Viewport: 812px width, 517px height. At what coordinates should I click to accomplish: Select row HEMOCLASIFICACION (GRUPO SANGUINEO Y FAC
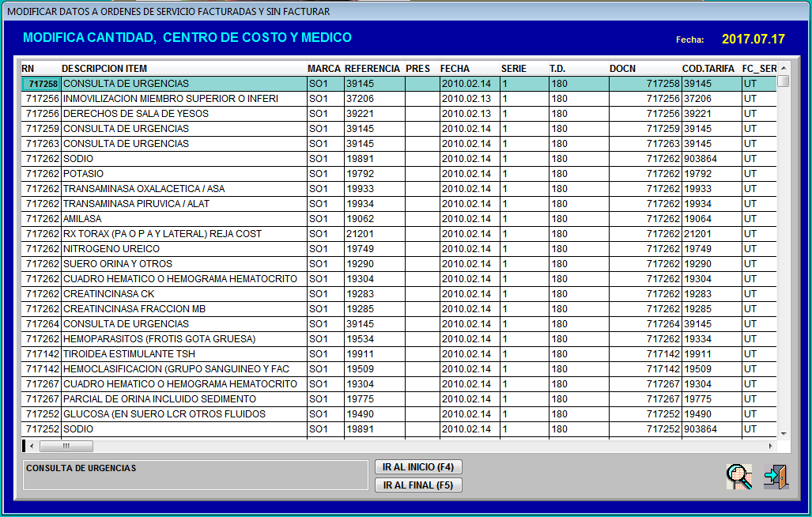pos(398,369)
